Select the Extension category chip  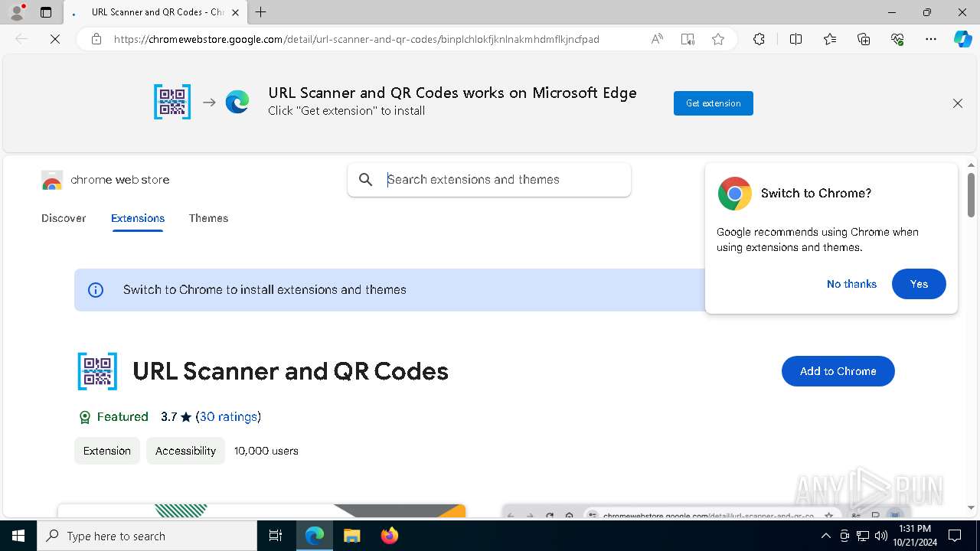coord(107,451)
